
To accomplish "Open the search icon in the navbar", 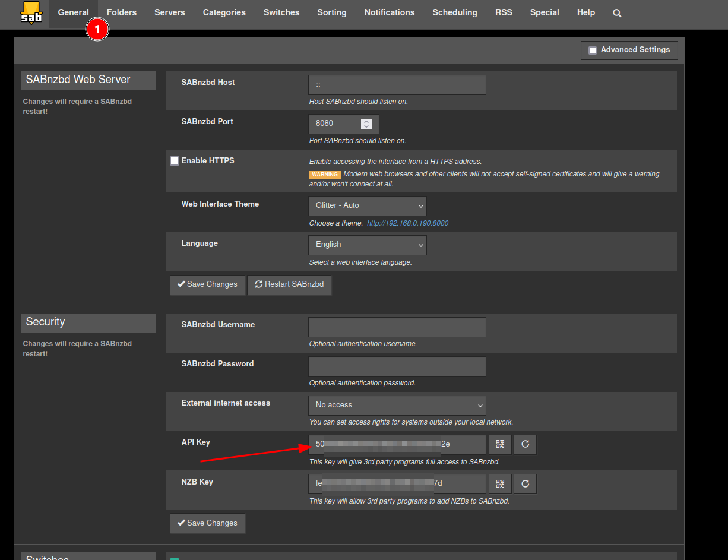I will [x=617, y=12].
